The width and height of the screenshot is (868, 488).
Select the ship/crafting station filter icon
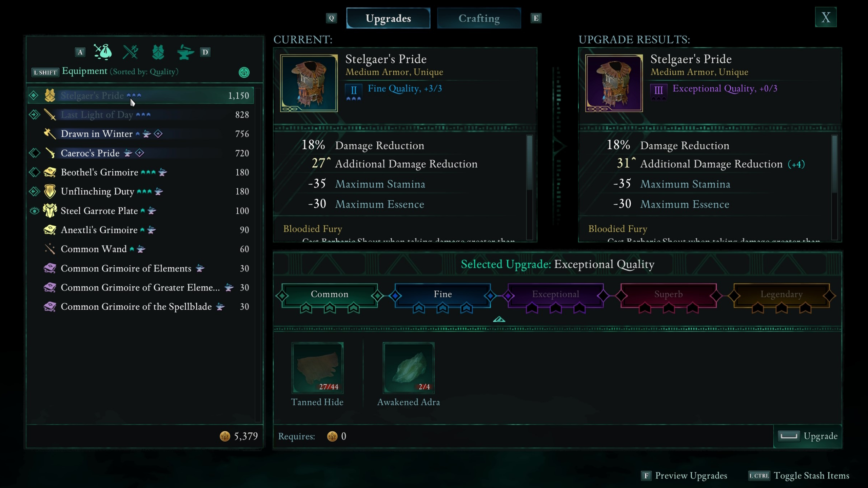185,51
